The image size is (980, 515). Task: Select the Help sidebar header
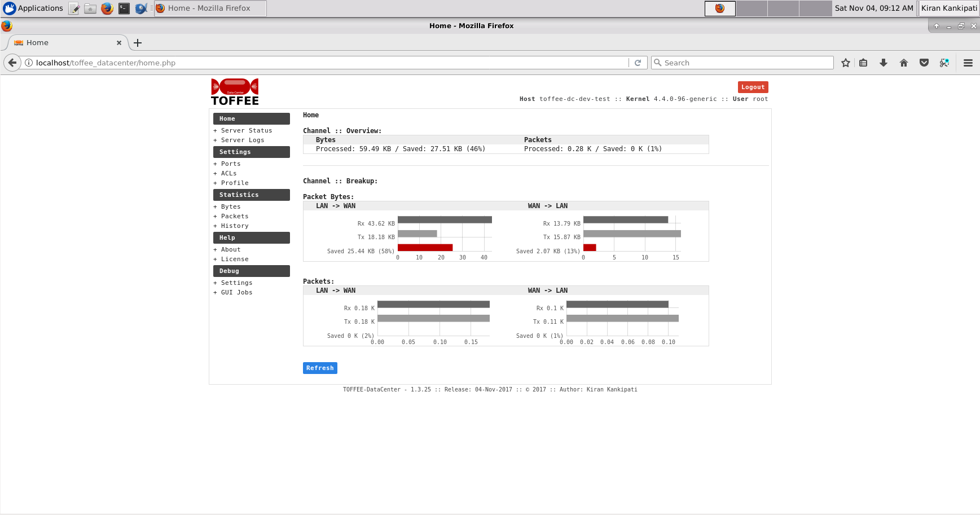click(252, 237)
